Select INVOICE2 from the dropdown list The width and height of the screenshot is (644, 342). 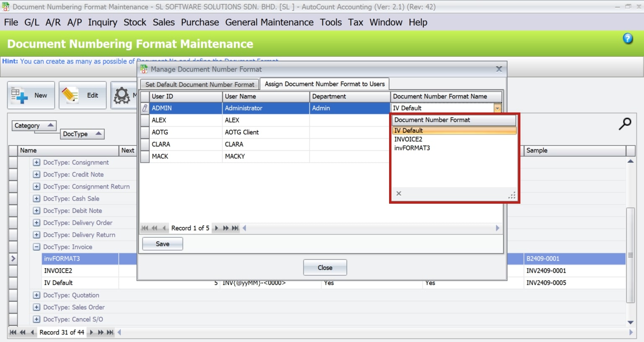tap(408, 139)
